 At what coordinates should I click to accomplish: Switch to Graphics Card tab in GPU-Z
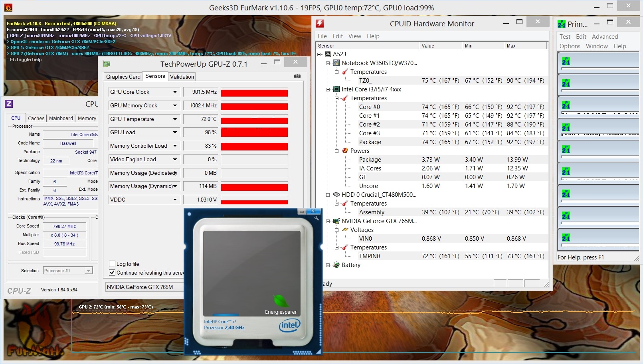pos(123,77)
